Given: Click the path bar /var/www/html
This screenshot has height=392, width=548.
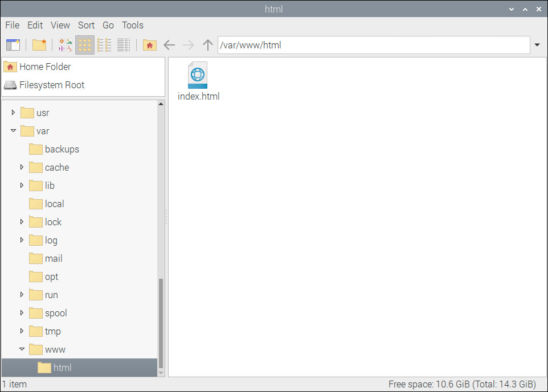Looking at the screenshot, I should (x=374, y=45).
